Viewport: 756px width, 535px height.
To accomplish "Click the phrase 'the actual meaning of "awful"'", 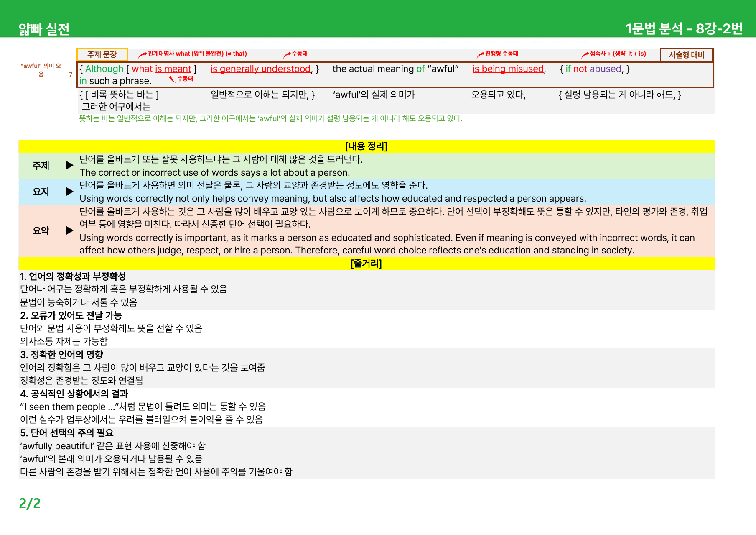I will (396, 69).
